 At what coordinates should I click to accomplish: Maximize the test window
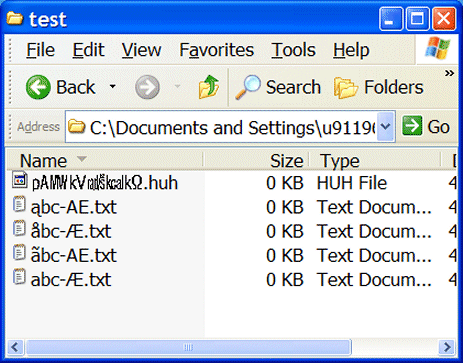pyautogui.click(x=417, y=19)
